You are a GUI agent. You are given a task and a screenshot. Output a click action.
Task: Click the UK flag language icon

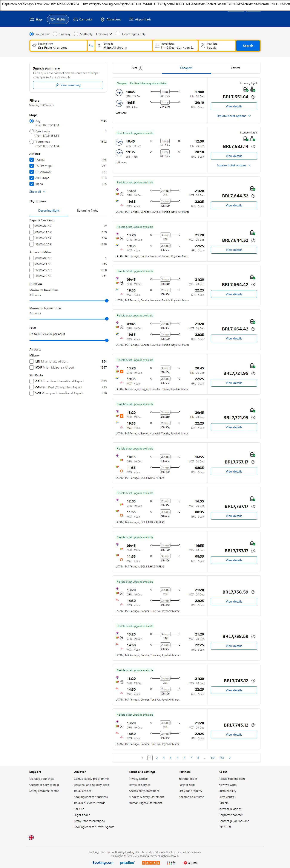click(31, 837)
